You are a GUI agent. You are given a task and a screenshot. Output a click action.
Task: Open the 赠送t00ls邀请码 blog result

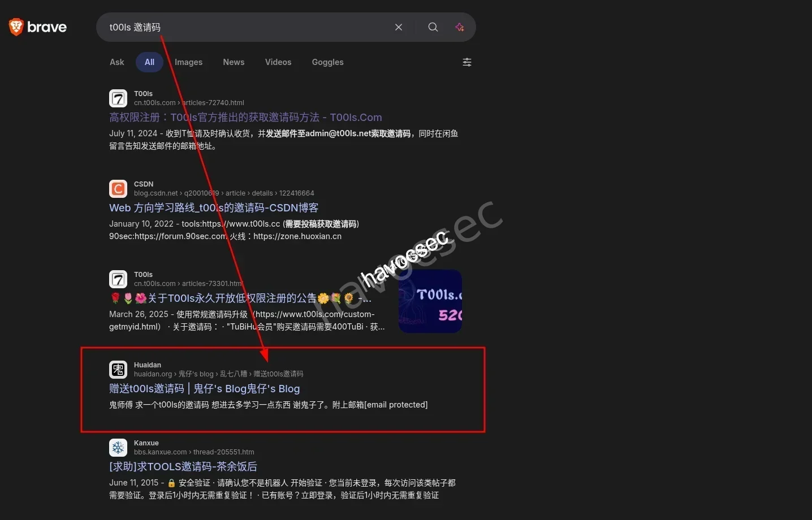(x=205, y=388)
